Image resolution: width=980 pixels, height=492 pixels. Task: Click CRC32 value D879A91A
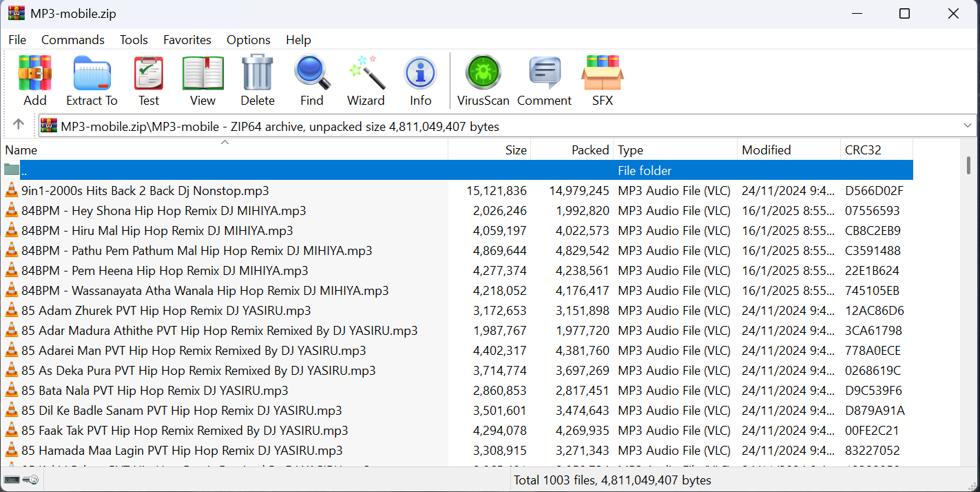click(x=875, y=410)
